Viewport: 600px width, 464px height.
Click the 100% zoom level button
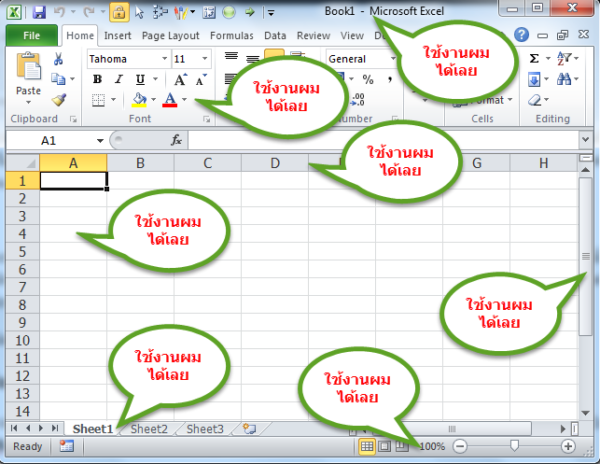[432, 446]
